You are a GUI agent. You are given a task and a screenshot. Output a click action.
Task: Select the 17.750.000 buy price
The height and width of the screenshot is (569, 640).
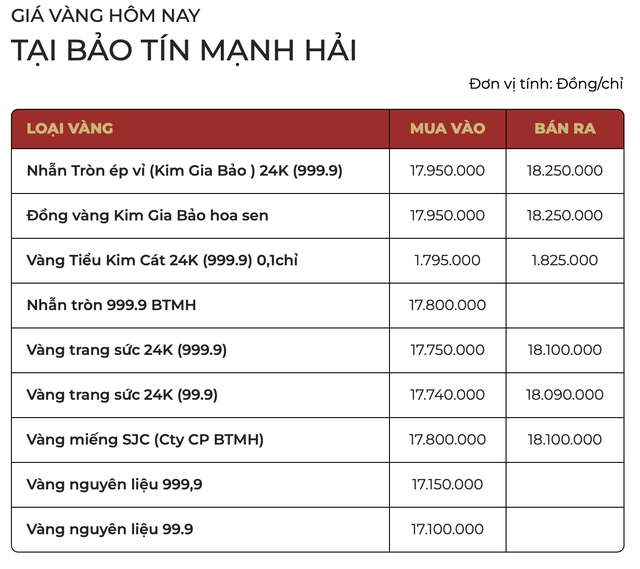[447, 350]
